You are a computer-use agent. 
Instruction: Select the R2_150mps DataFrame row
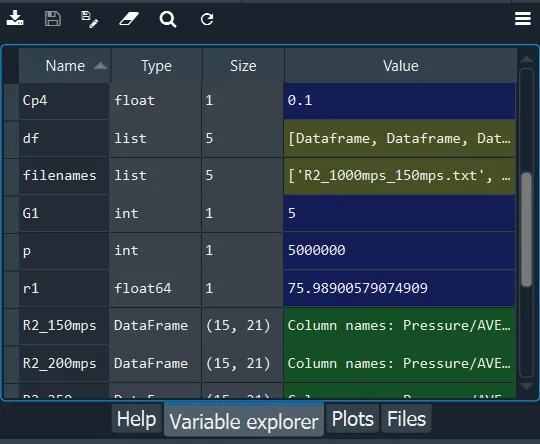[x=260, y=326]
